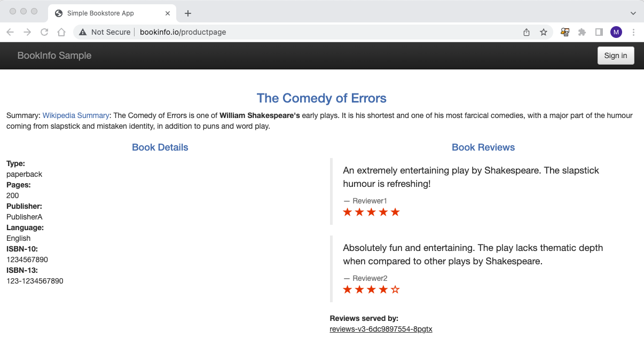The height and width of the screenshot is (338, 644).
Task: Click the reviews-v3-6dc9897554-8pgtx link
Action: pos(381,329)
